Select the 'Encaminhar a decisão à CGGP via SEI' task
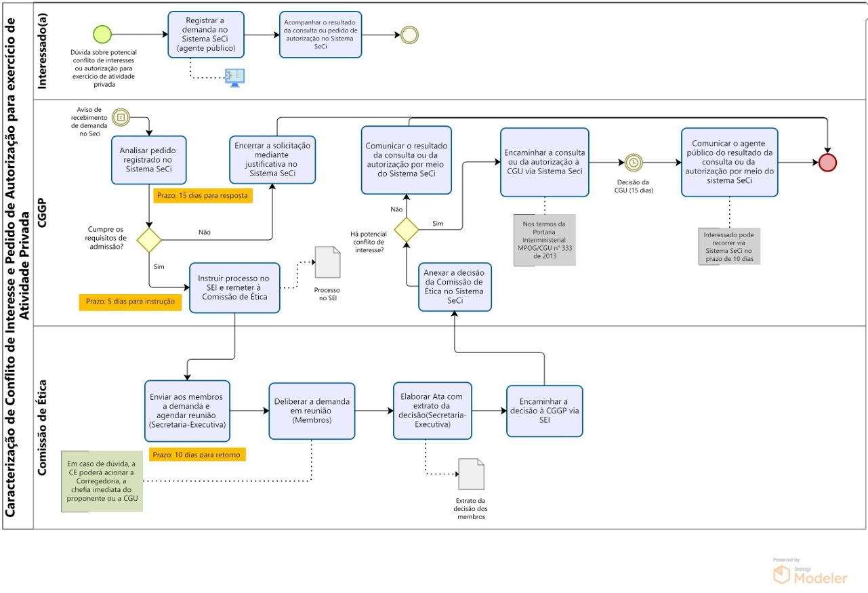 pos(544,411)
